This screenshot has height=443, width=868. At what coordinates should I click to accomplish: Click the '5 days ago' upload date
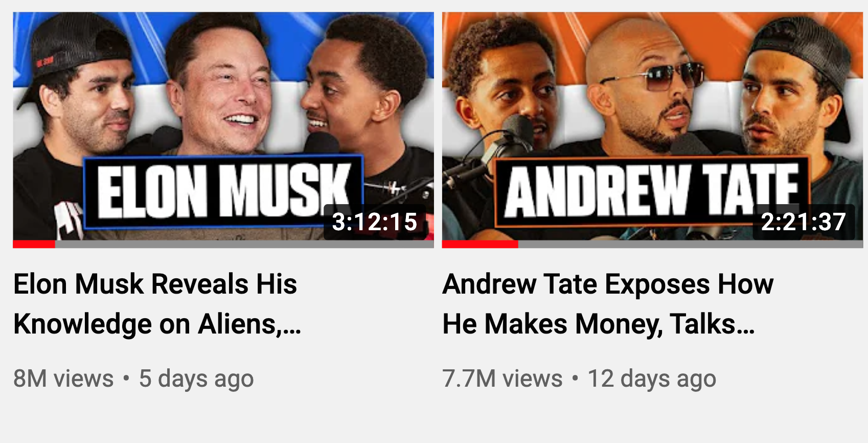tap(196, 379)
